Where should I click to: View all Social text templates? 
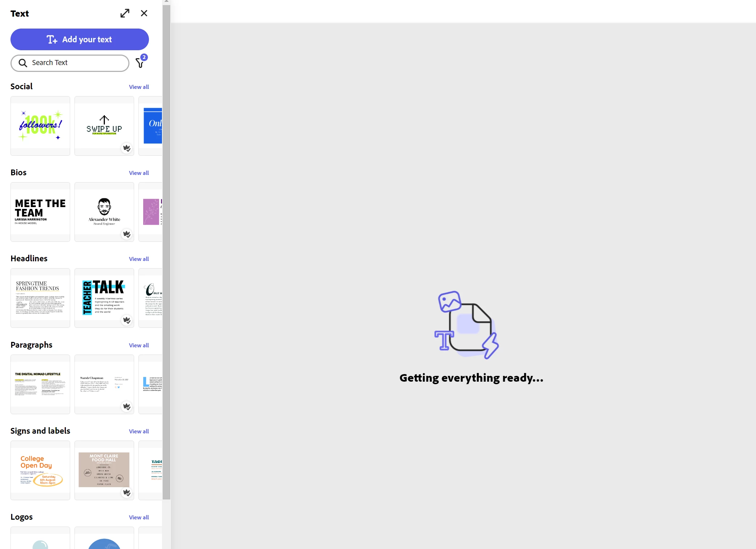[139, 87]
